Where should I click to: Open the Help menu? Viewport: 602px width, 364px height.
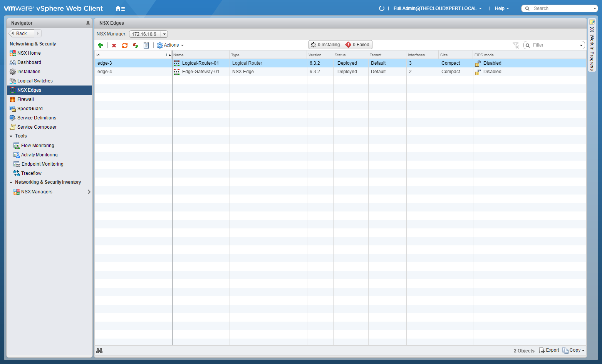tap(501, 8)
